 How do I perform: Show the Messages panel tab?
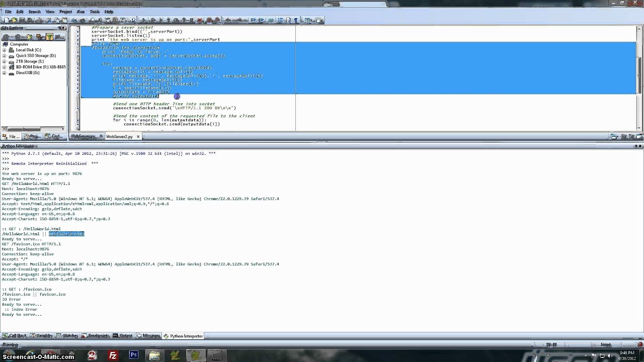point(148,336)
